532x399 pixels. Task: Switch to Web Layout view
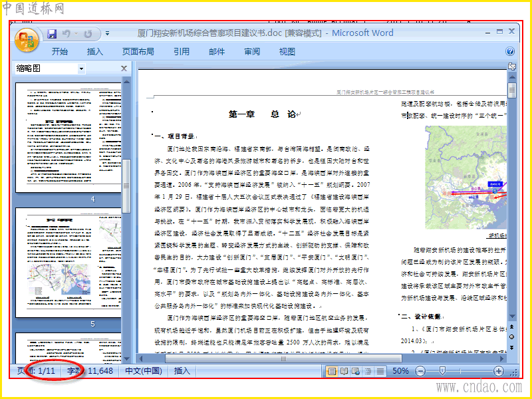click(x=356, y=371)
